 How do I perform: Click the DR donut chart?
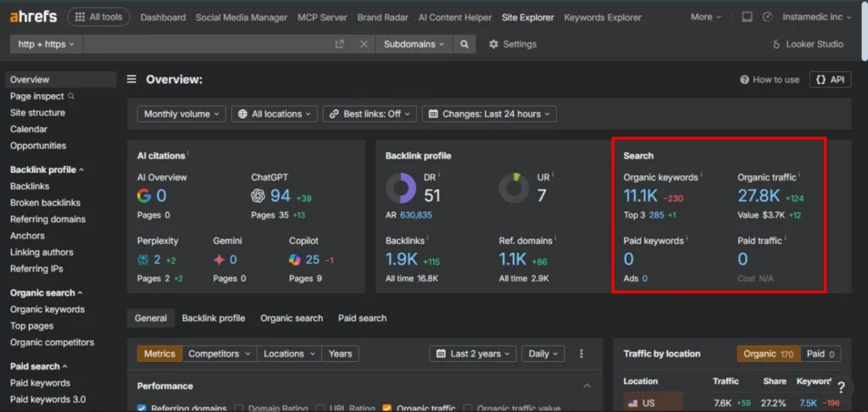pos(401,188)
